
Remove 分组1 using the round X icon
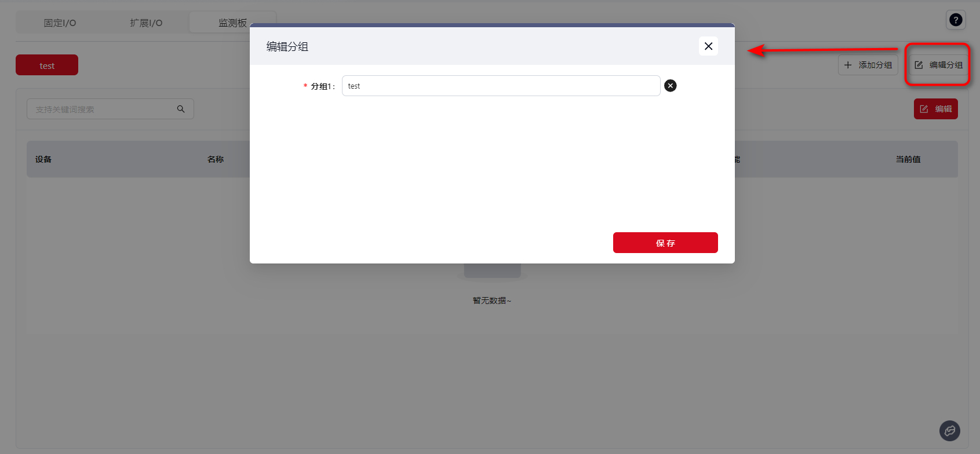[x=670, y=86]
